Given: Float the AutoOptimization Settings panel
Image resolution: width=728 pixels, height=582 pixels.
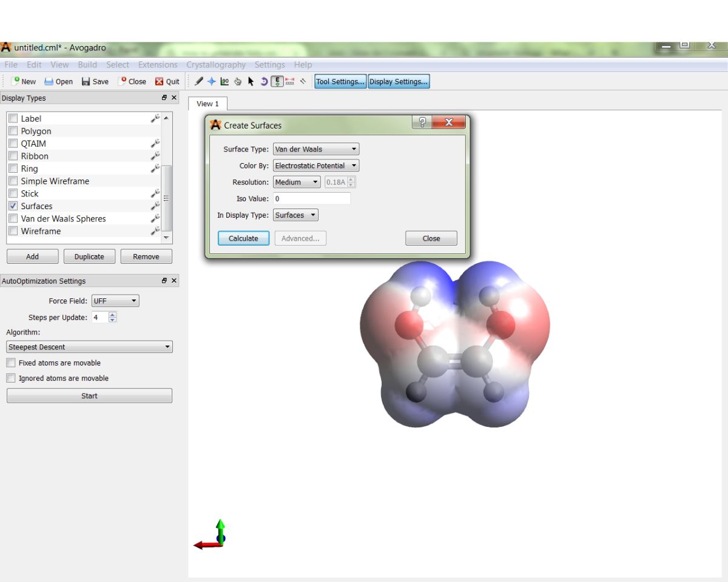Looking at the screenshot, I should point(164,281).
